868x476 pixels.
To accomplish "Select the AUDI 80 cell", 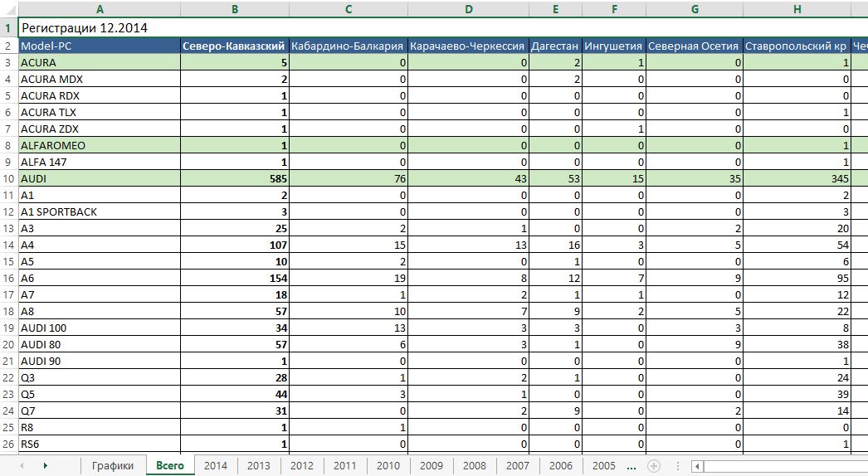I will 100,345.
